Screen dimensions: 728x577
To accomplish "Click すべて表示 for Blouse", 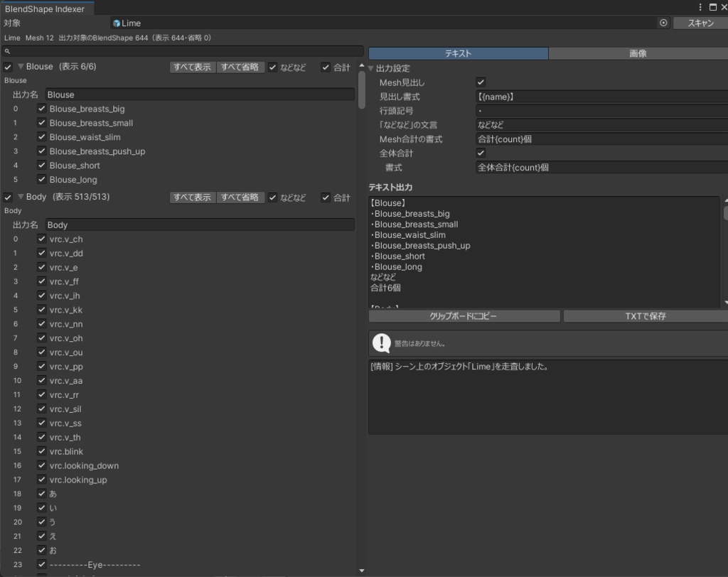I will (192, 68).
